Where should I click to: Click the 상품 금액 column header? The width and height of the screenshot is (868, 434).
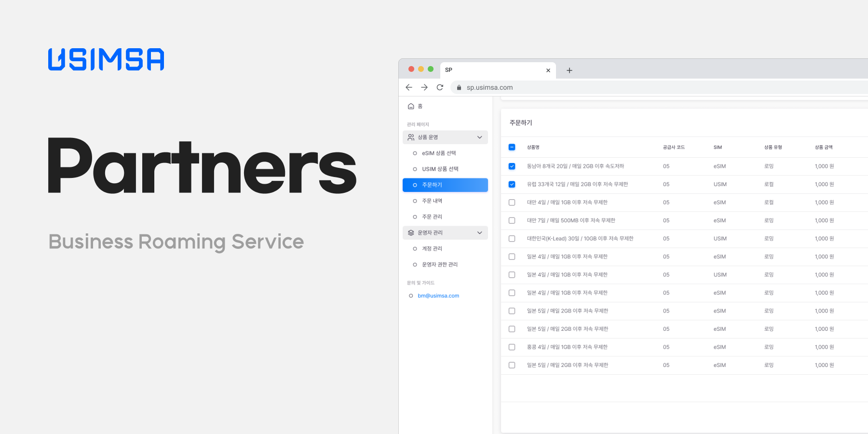pos(824,148)
